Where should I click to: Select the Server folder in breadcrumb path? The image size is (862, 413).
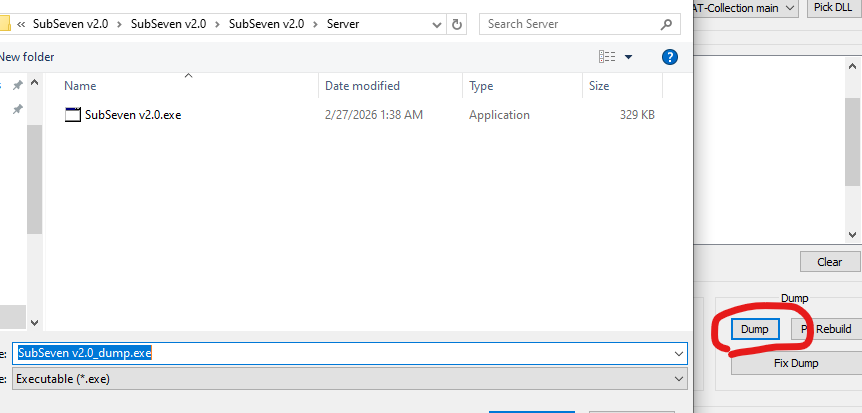[343, 24]
